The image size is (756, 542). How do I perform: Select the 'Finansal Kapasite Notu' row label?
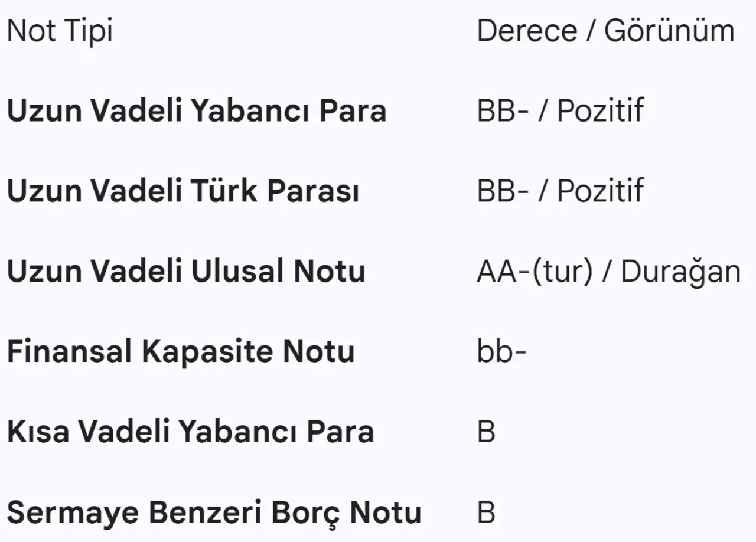click(181, 352)
